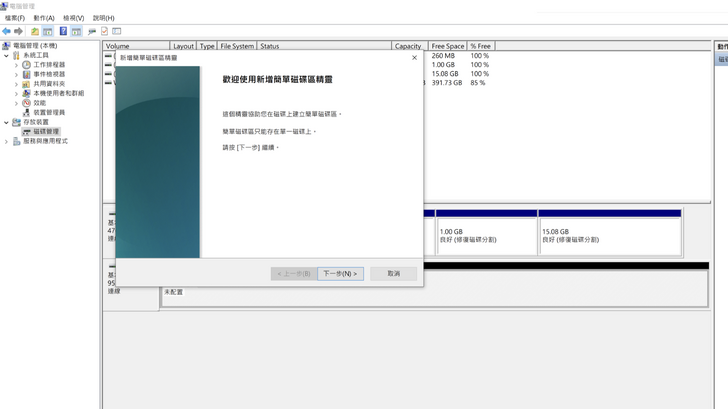Expand the 本機使用者和群組 node
728x409 pixels.
(16, 93)
